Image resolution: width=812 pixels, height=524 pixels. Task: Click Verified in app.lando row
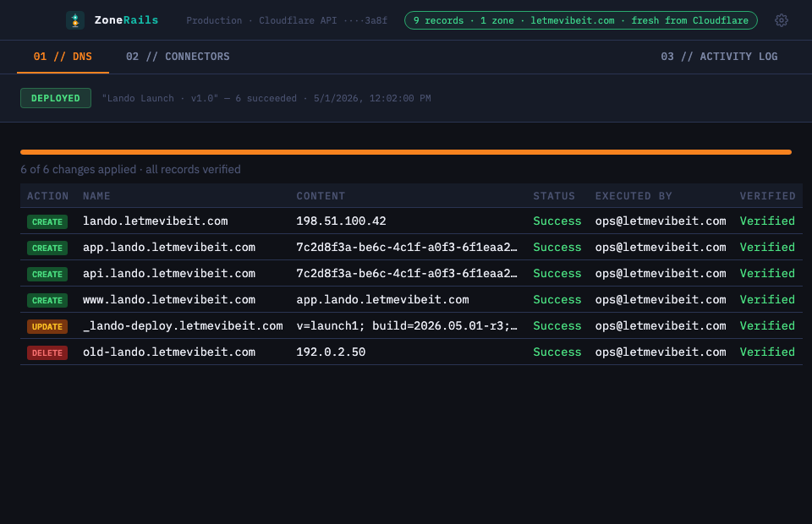coord(767,248)
